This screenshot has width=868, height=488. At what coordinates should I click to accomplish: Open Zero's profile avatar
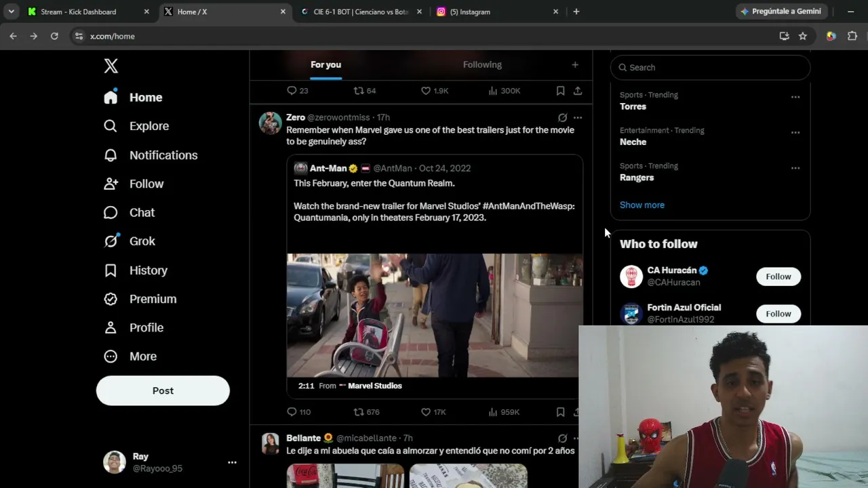click(x=270, y=123)
